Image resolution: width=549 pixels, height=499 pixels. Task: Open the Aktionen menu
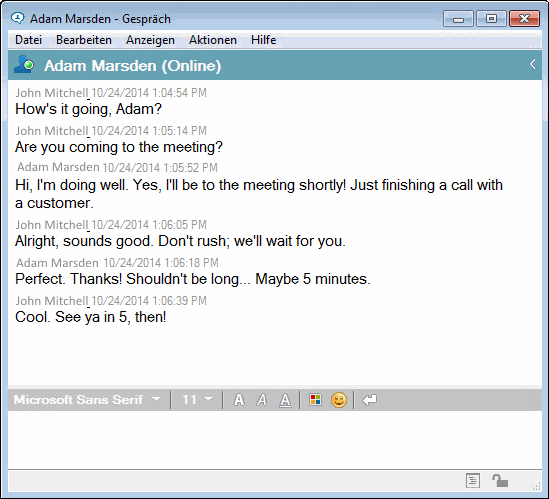click(213, 40)
